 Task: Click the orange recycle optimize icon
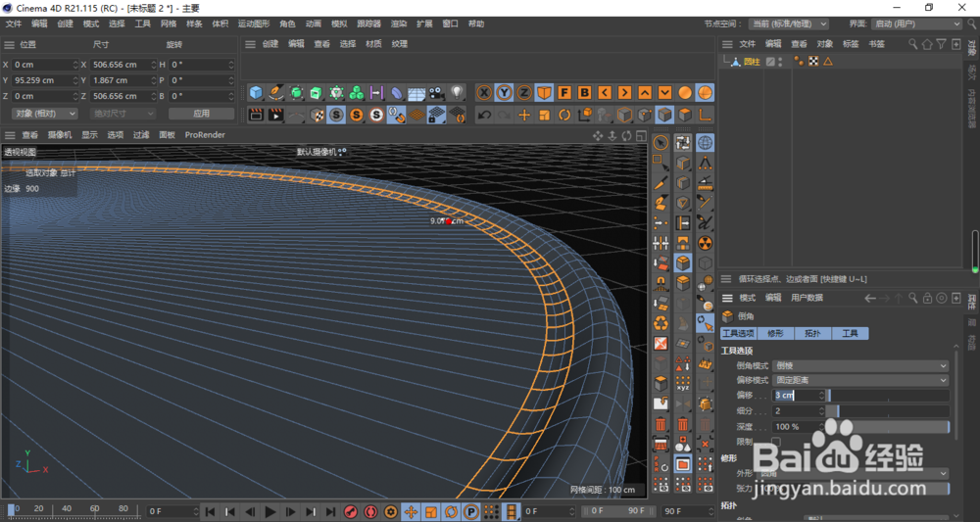pyautogui.click(x=661, y=323)
